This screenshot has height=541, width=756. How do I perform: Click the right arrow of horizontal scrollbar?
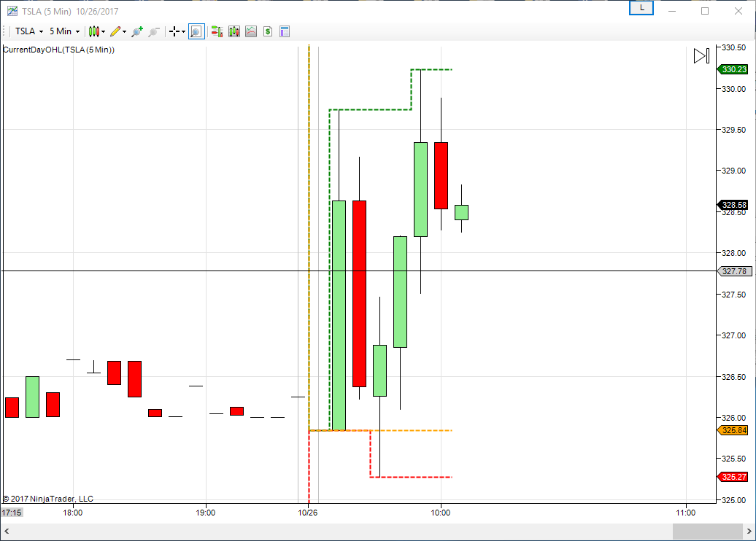749,532
